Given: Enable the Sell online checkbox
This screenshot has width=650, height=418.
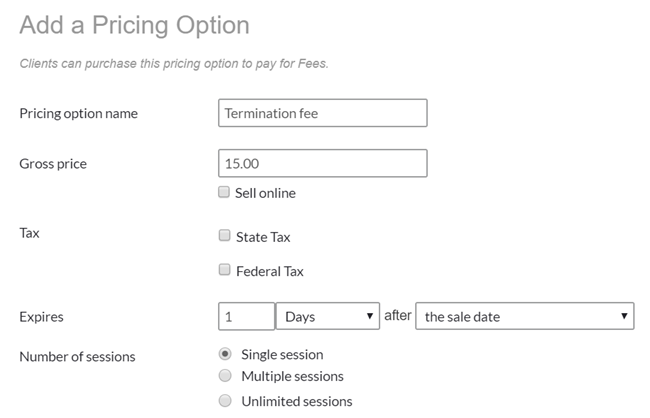Looking at the screenshot, I should tap(224, 192).
